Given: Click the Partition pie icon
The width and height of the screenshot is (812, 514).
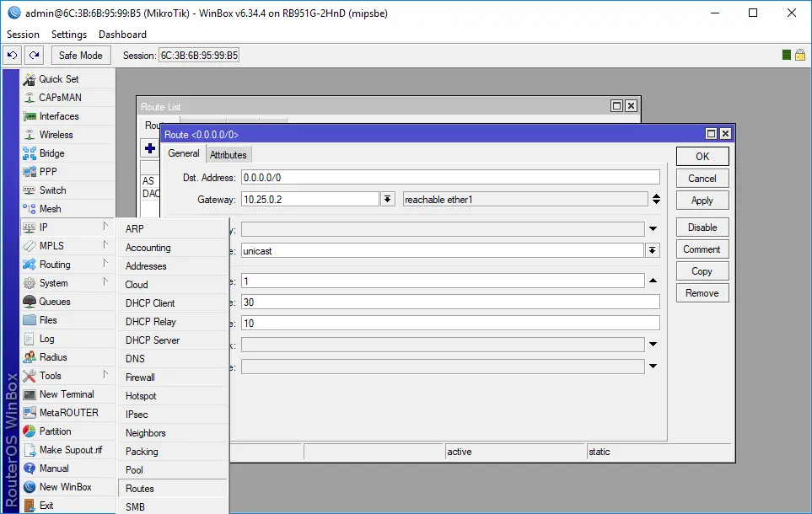Looking at the screenshot, I should point(30,431).
